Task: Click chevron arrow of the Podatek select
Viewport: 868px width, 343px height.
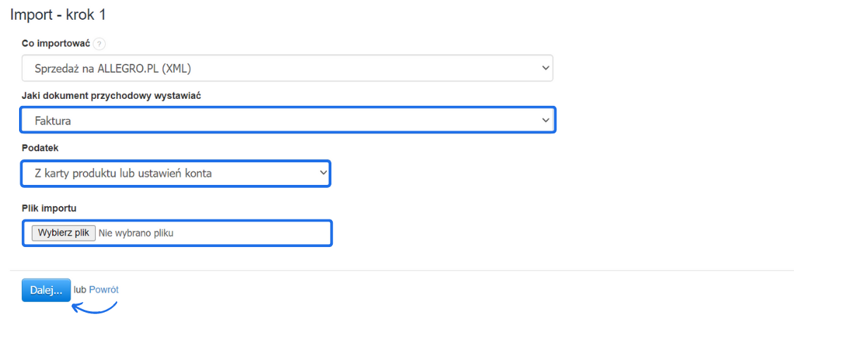Action: (x=323, y=172)
